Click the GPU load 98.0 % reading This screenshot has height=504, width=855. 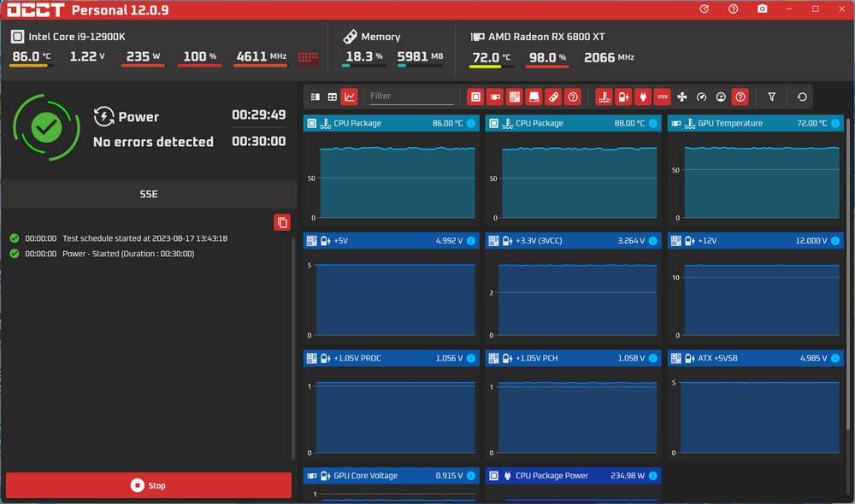(x=547, y=57)
